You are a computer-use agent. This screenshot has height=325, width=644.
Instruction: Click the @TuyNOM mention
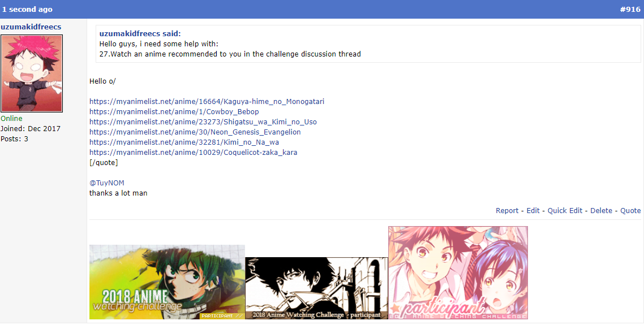[x=107, y=183]
